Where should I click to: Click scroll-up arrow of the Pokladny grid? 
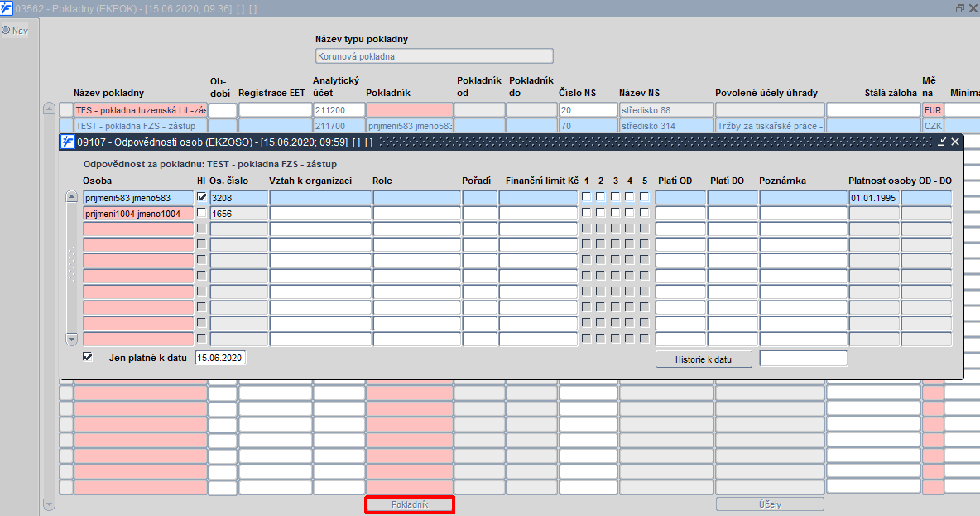pyautogui.click(x=50, y=109)
